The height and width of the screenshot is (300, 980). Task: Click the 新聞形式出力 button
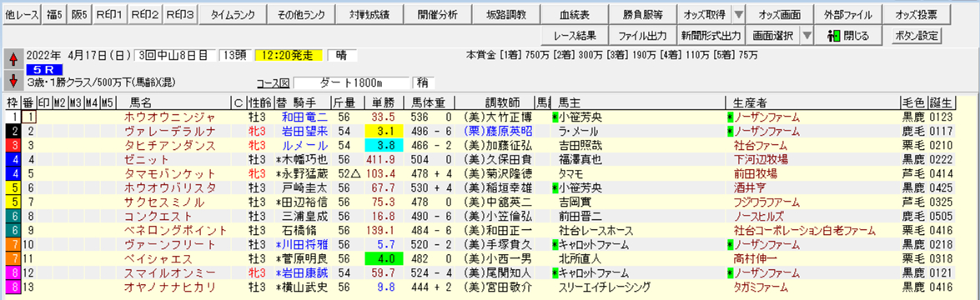point(711,36)
